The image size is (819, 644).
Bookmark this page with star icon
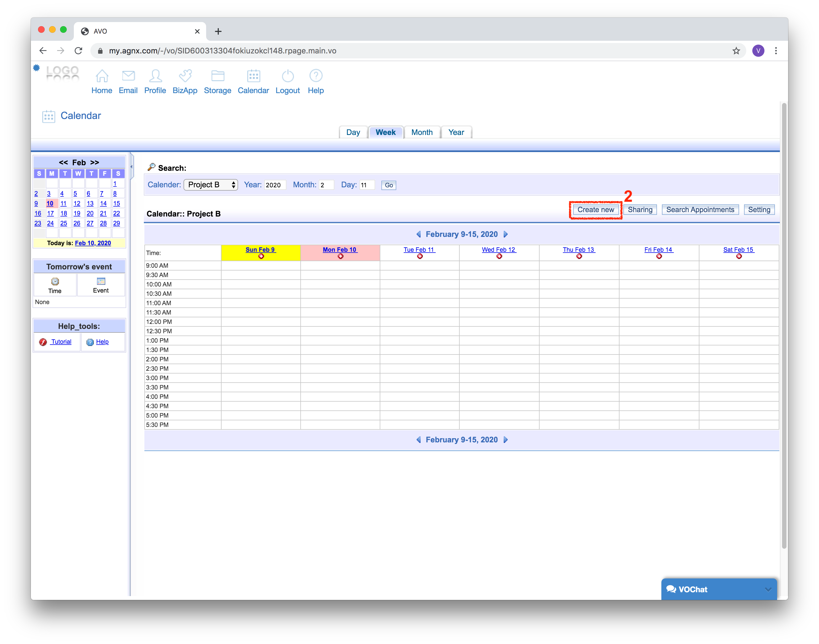736,51
